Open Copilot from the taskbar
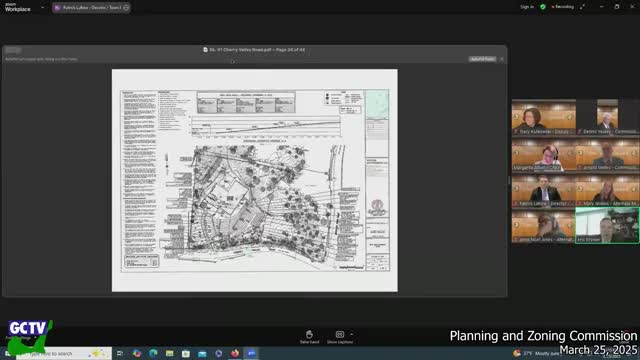 click(x=137, y=353)
